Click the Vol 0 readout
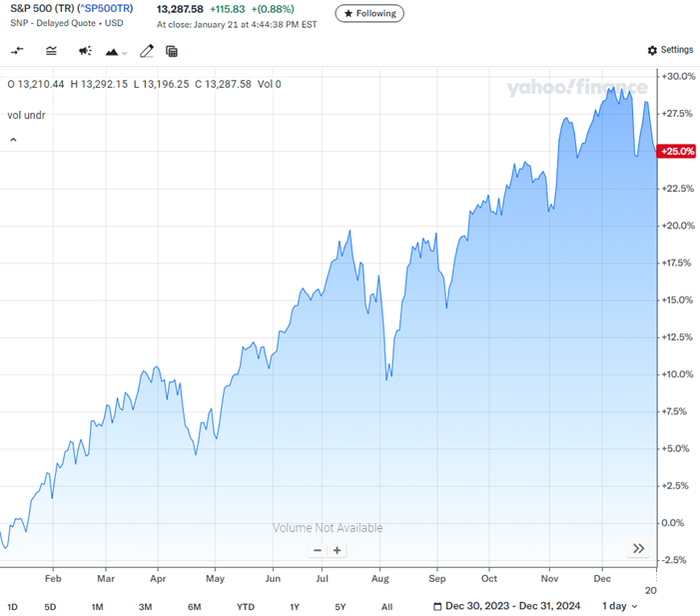The height and width of the screenshot is (616, 700). click(270, 84)
